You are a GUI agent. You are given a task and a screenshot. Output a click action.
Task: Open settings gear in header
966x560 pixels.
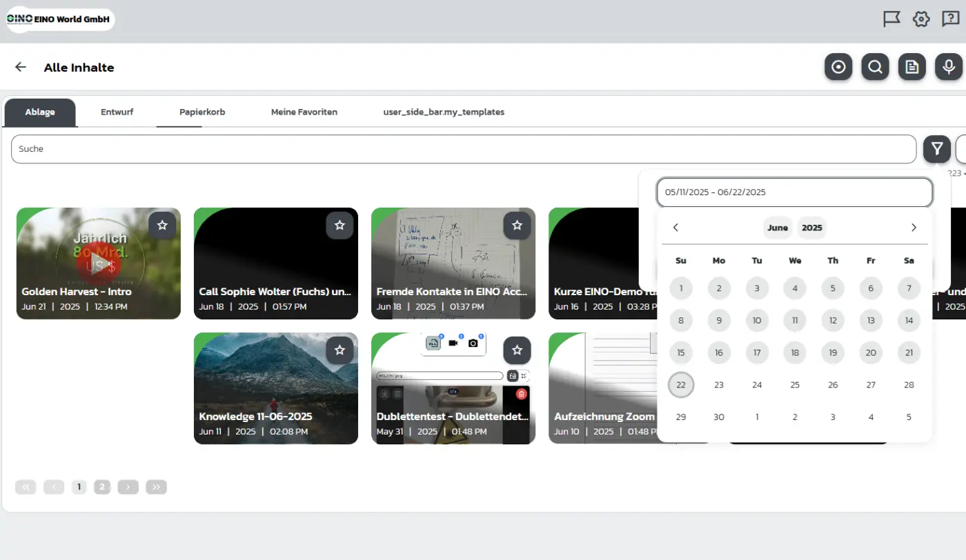[921, 19]
